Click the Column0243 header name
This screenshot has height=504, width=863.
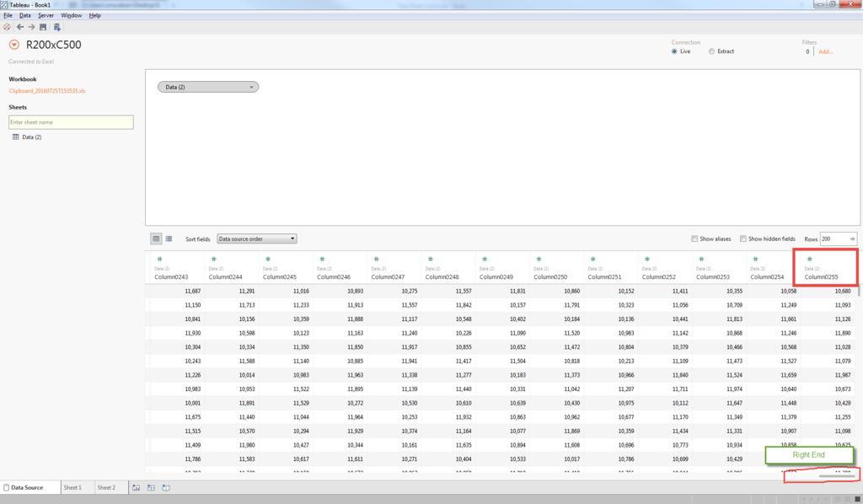[x=171, y=276]
